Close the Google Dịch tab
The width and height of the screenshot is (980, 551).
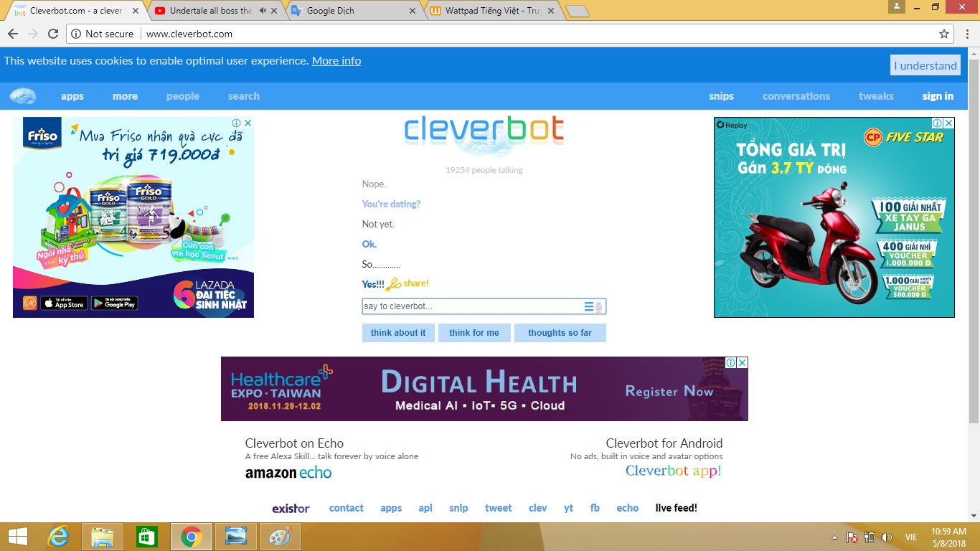[x=412, y=11]
